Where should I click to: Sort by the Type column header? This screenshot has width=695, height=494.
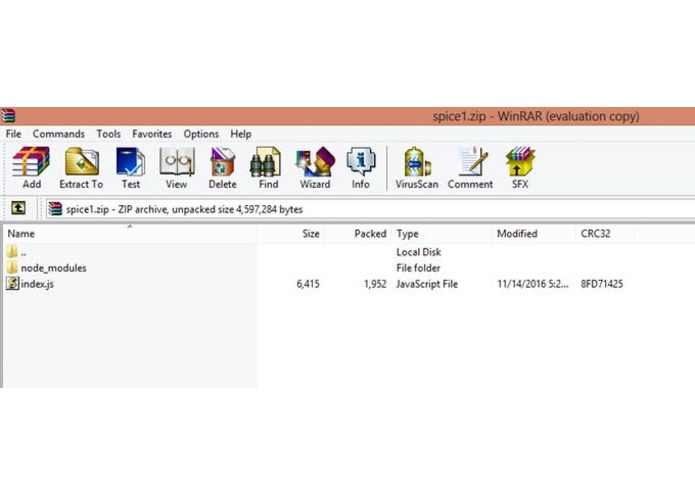[442, 233]
